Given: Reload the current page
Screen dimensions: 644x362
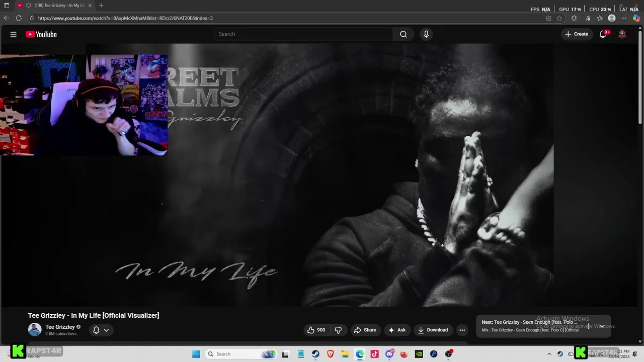Looking at the screenshot, I should (x=19, y=18).
